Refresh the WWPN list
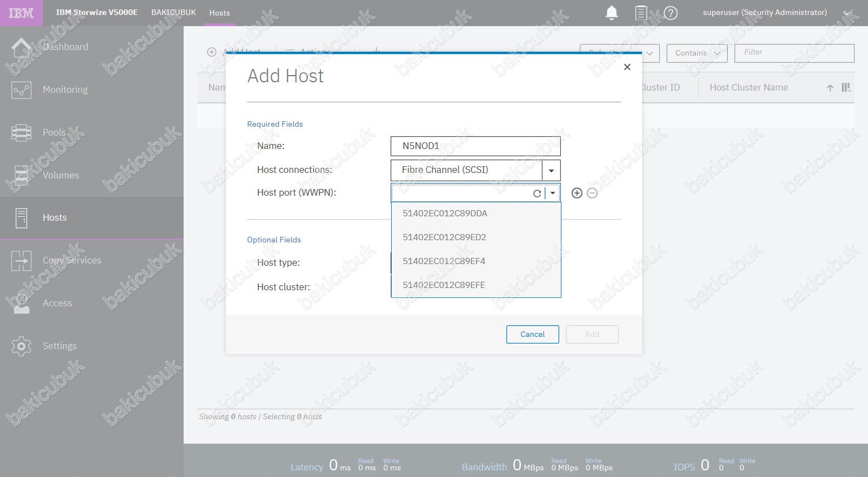The height and width of the screenshot is (477, 868). (x=537, y=193)
